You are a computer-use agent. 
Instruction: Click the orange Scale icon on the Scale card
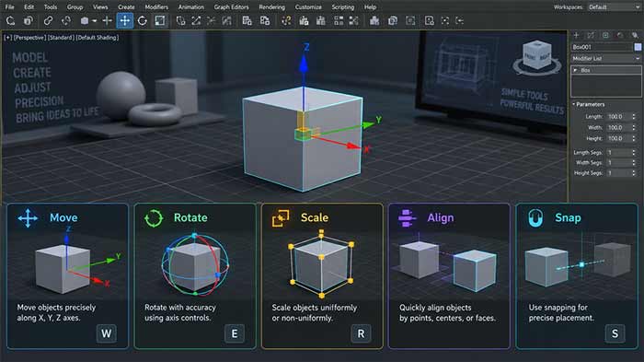[281, 218]
